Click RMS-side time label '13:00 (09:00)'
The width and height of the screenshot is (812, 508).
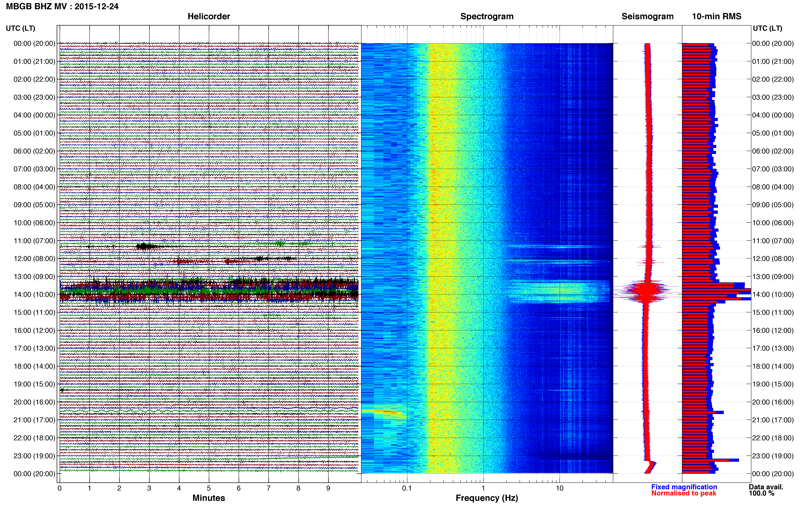[x=773, y=277]
